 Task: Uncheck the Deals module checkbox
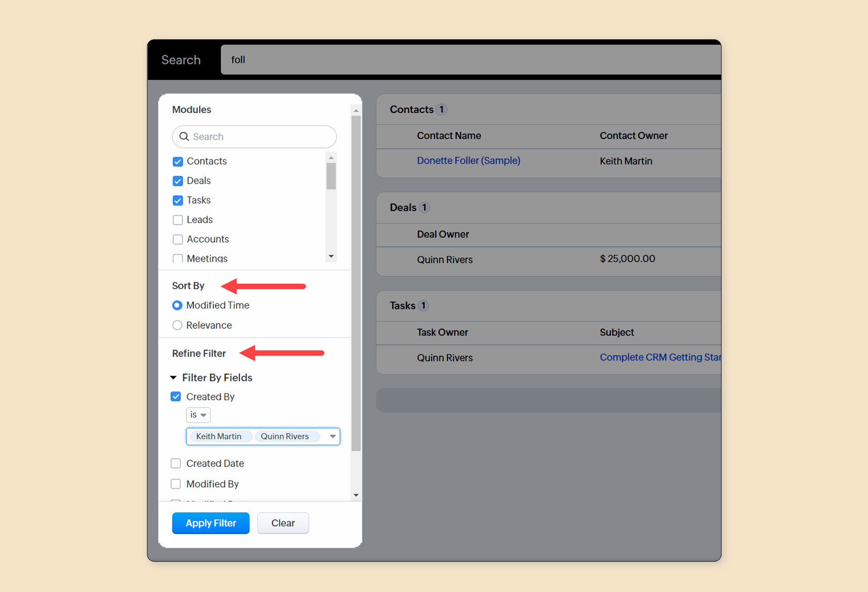(x=178, y=181)
